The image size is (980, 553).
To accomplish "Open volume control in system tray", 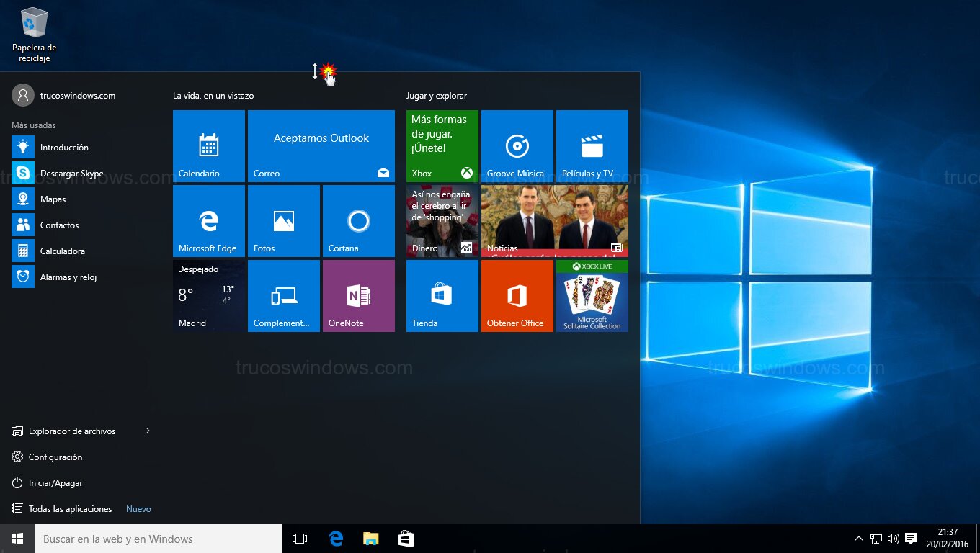I will (x=894, y=539).
